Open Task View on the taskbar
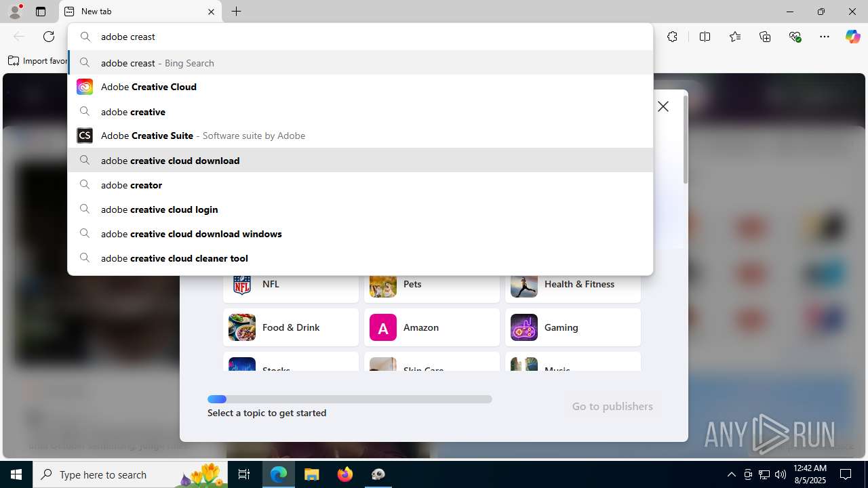Image resolution: width=868 pixels, height=488 pixels. point(244,474)
